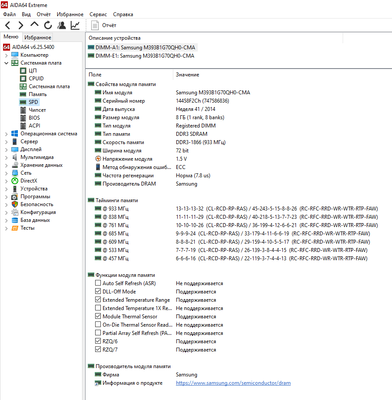Select the BIOS icon in the tree
This screenshot has width=392, height=400.
[23, 118]
